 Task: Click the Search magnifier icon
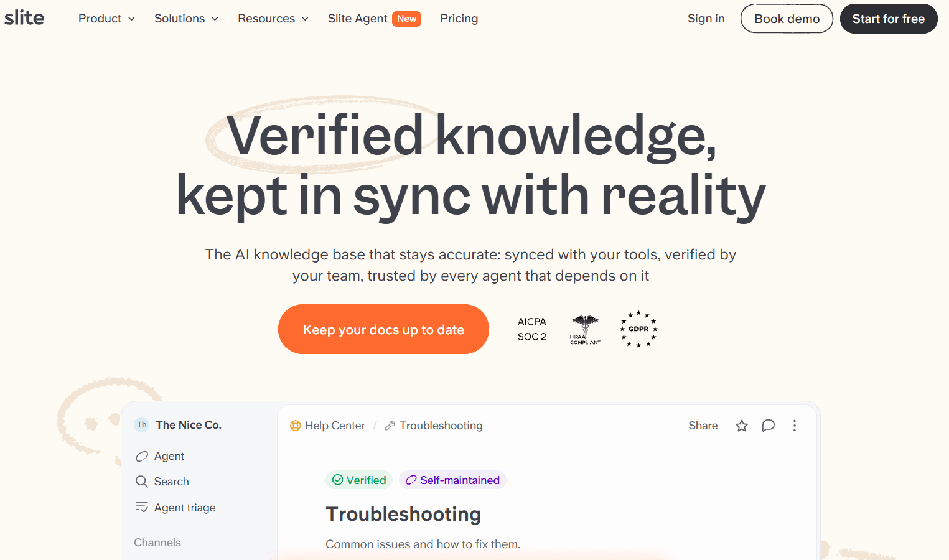coord(142,482)
